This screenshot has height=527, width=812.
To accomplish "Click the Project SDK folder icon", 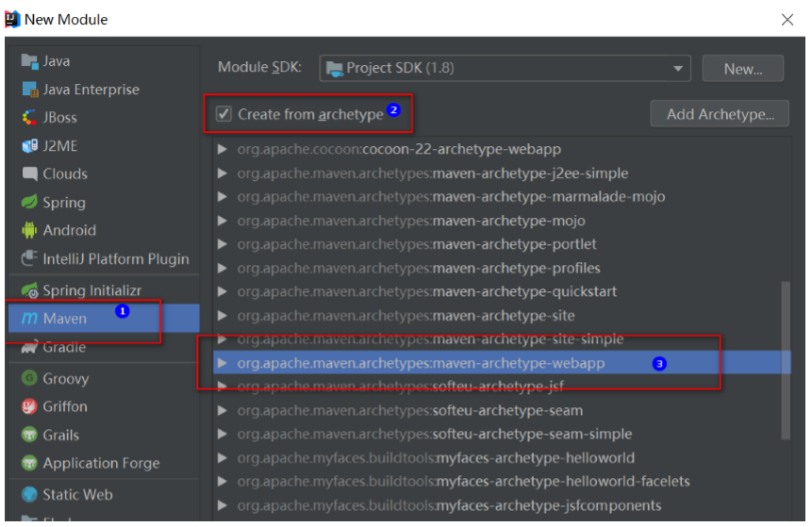I will [335, 68].
